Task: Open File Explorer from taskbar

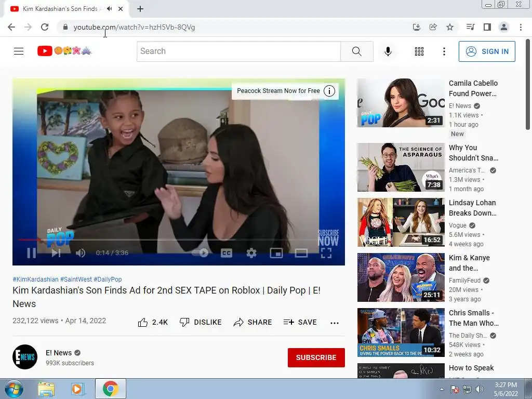Action: pyautogui.click(x=46, y=389)
